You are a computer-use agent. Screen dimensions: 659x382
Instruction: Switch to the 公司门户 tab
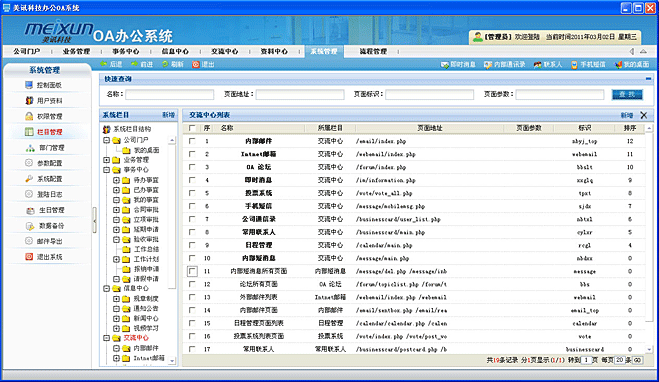tap(26, 51)
